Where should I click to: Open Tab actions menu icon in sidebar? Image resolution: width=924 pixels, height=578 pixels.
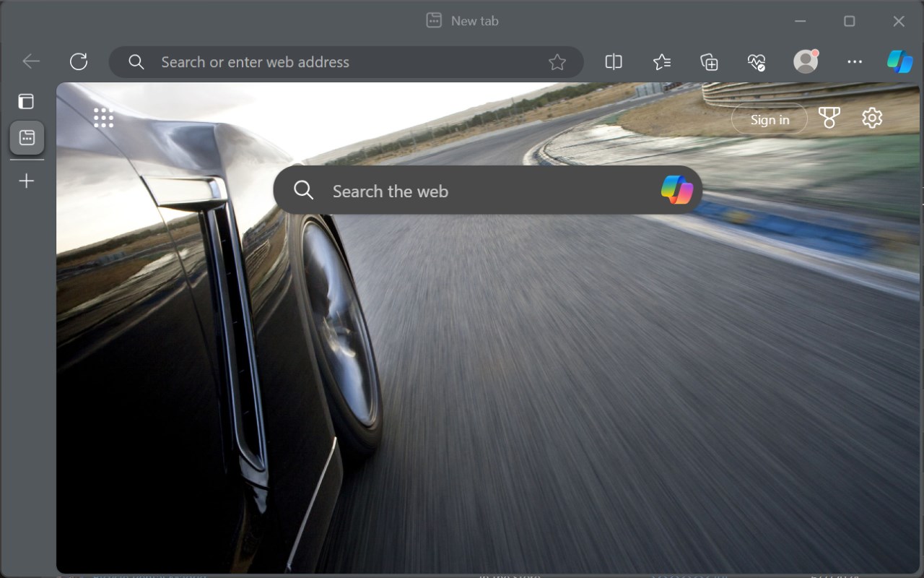pyautogui.click(x=26, y=101)
